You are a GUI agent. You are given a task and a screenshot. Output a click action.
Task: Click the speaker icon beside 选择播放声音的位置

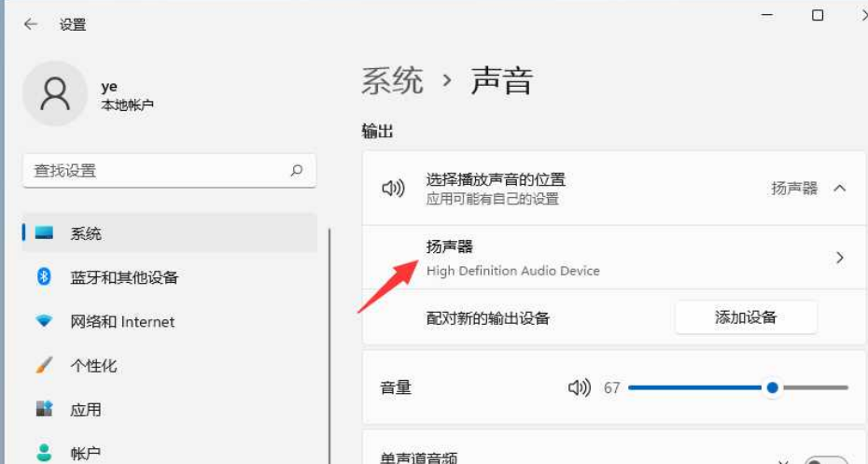click(x=393, y=189)
